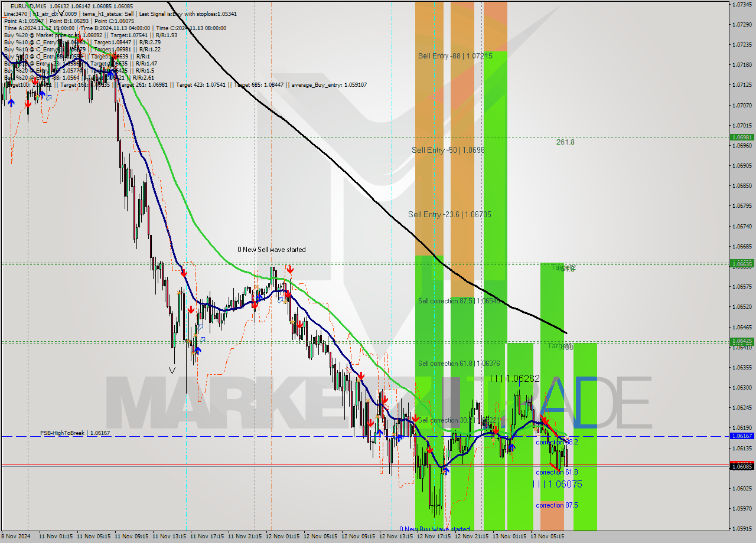The height and width of the screenshot is (543, 756).
Task: Click the '12 Nov 09:15' time axis label
Action: click(x=359, y=537)
